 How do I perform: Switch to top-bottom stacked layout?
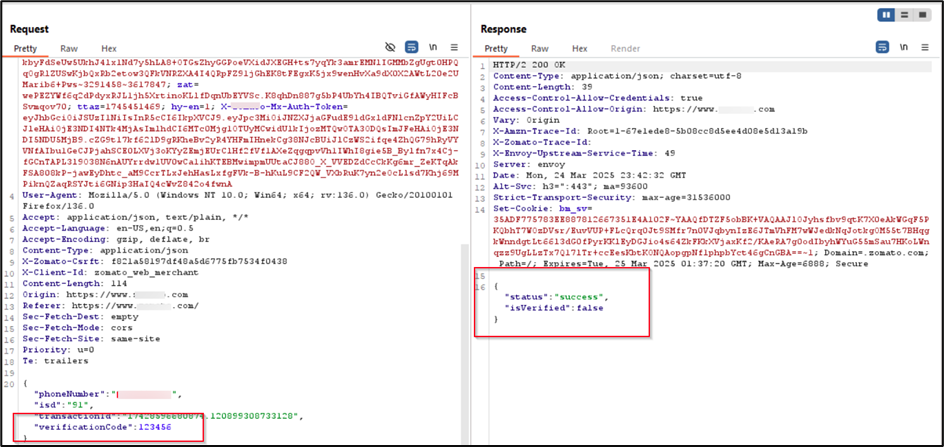coord(904,15)
